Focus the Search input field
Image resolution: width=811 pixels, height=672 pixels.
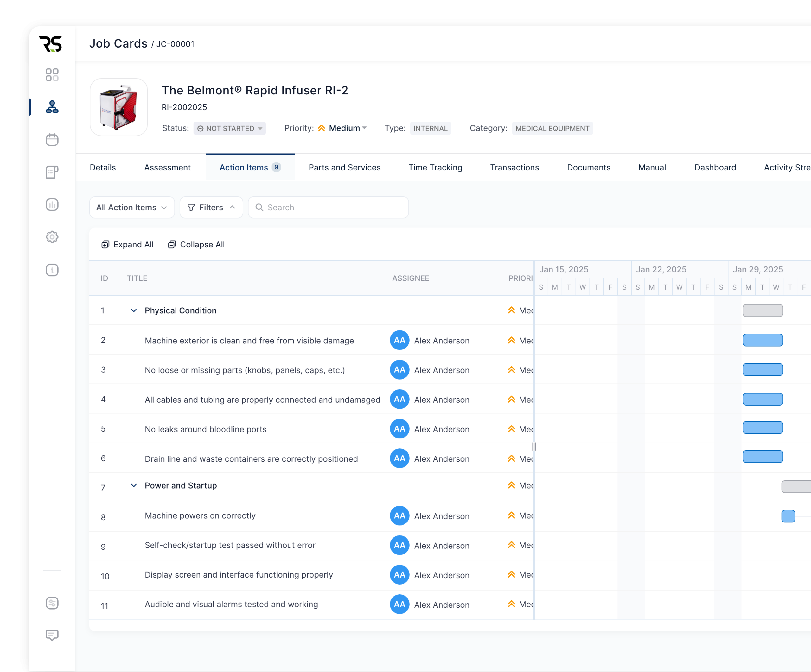(328, 208)
